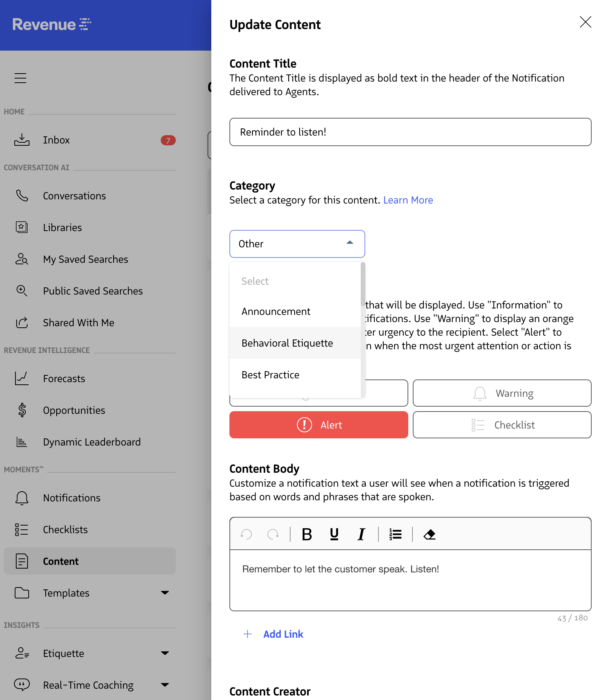Open Opportunities page
609x700 pixels.
[90, 410]
